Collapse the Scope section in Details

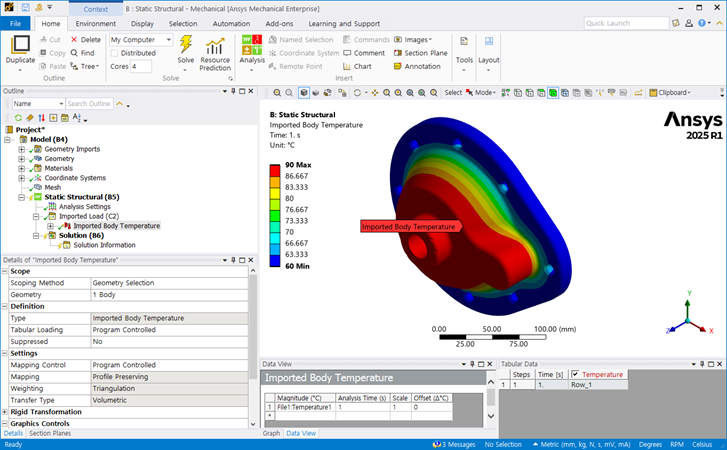[x=5, y=271]
